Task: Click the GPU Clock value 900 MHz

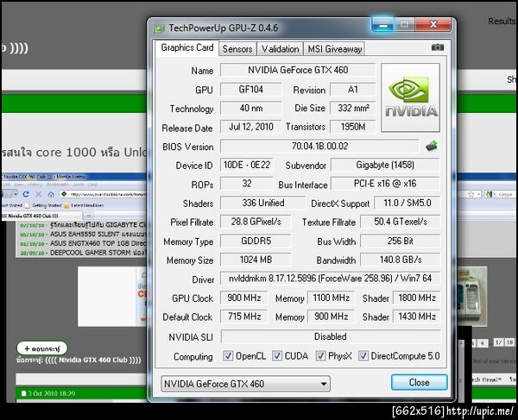Action: tap(244, 298)
